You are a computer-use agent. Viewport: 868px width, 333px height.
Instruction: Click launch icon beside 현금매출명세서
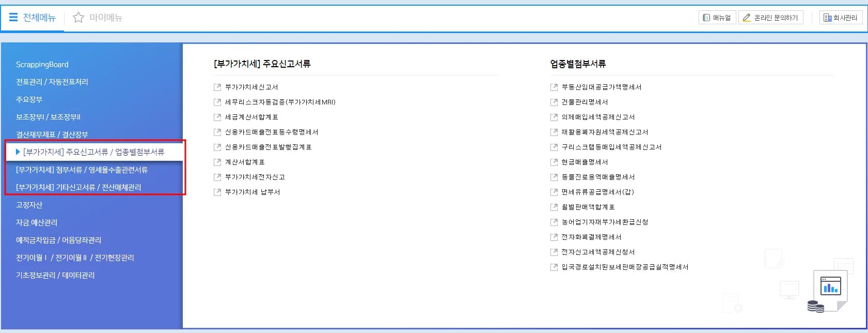pyautogui.click(x=554, y=162)
